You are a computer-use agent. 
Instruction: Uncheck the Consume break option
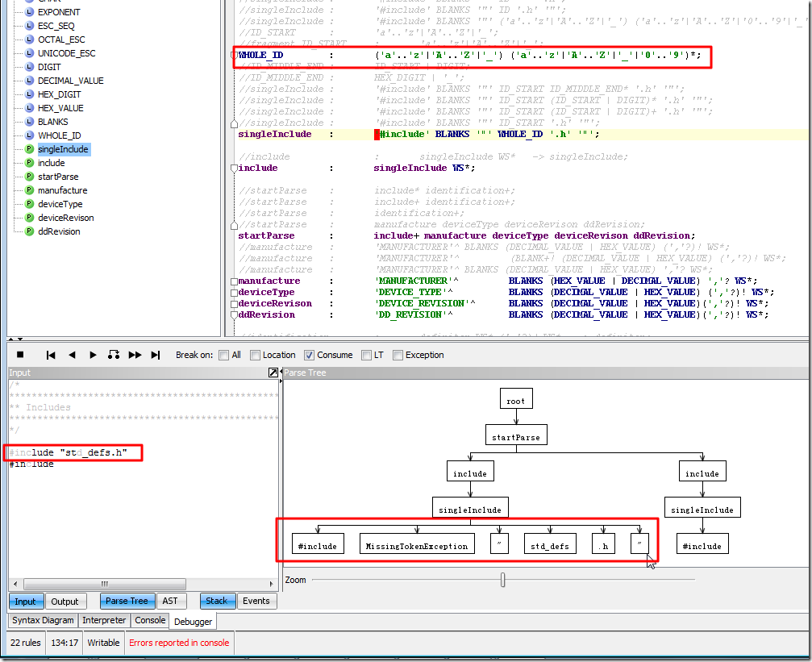(x=309, y=355)
